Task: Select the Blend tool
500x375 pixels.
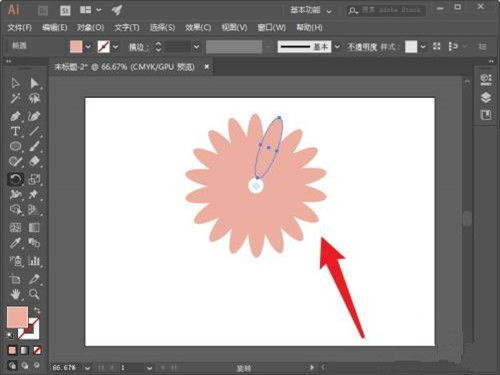Action: pos(34,243)
